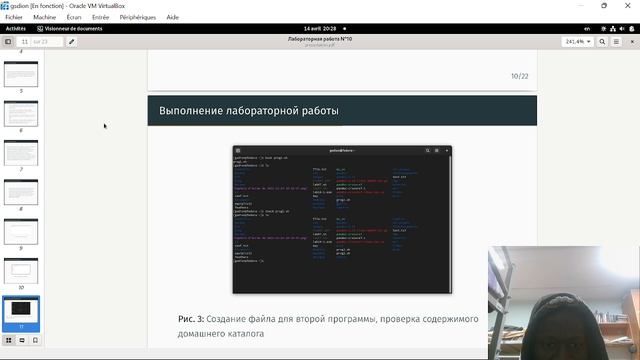Toggle the sidebar panel button
640x360 pixels.
8,42
